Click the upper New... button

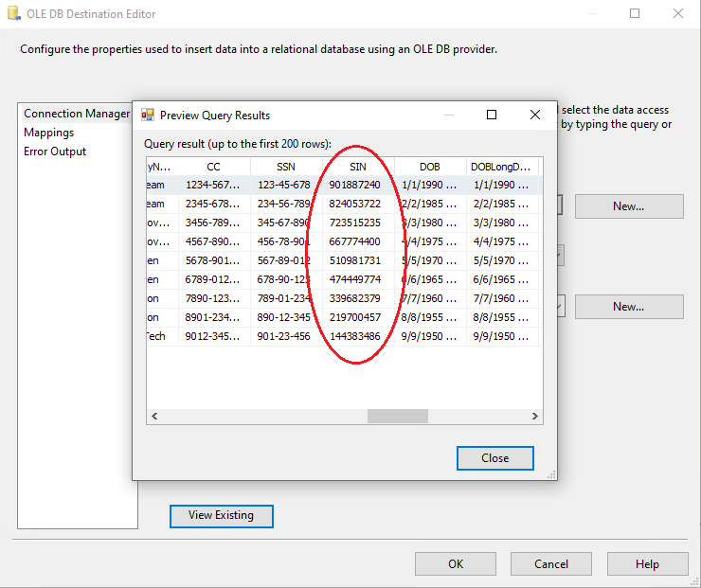click(x=628, y=206)
